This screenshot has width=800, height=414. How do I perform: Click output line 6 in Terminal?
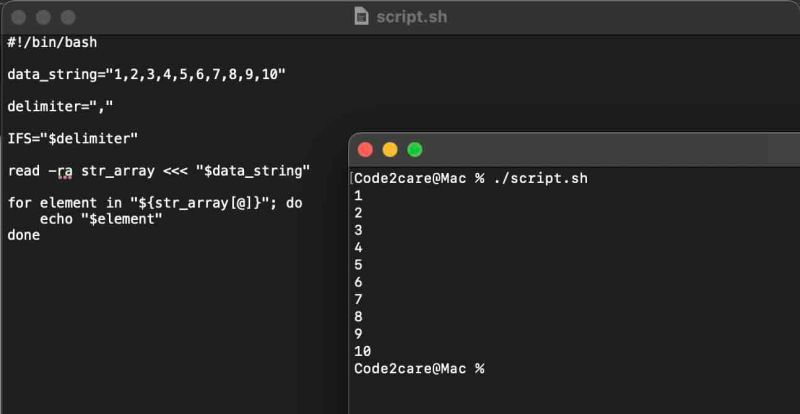pyautogui.click(x=358, y=282)
